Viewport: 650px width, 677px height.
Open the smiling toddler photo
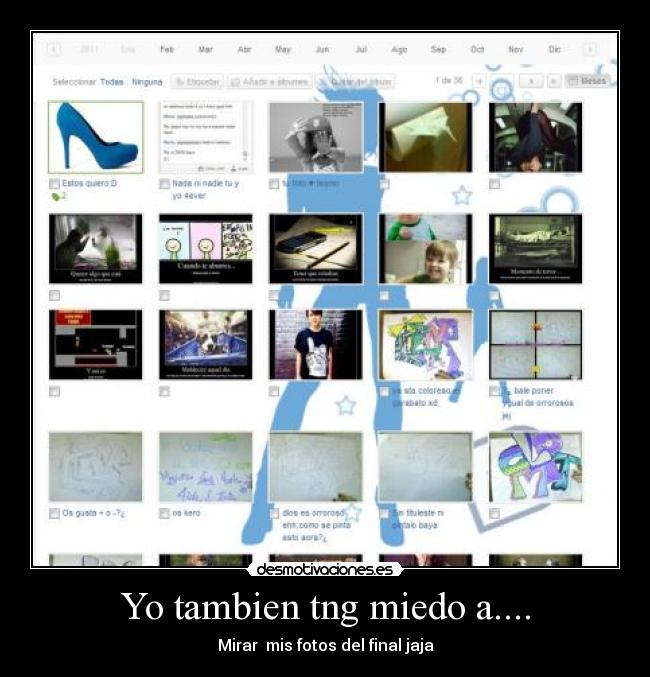[425, 249]
